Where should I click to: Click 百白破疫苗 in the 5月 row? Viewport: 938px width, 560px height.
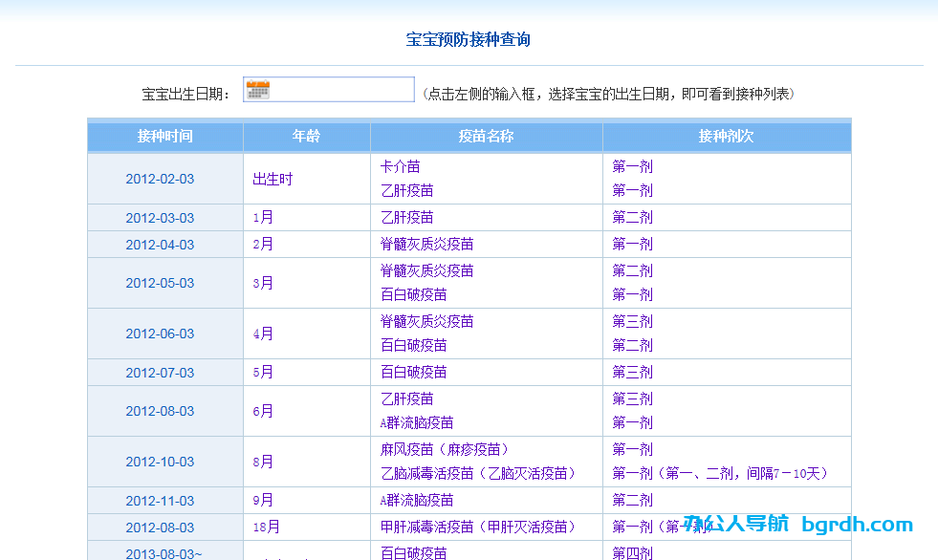413,372
